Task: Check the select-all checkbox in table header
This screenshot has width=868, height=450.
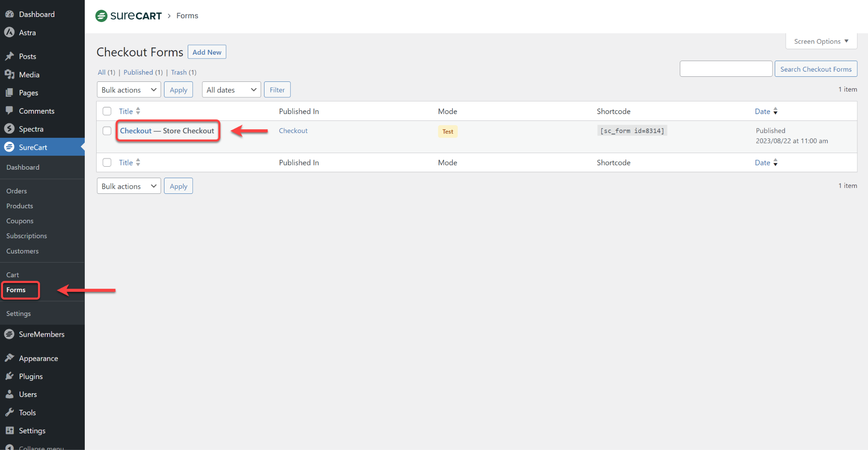Action: click(x=107, y=111)
